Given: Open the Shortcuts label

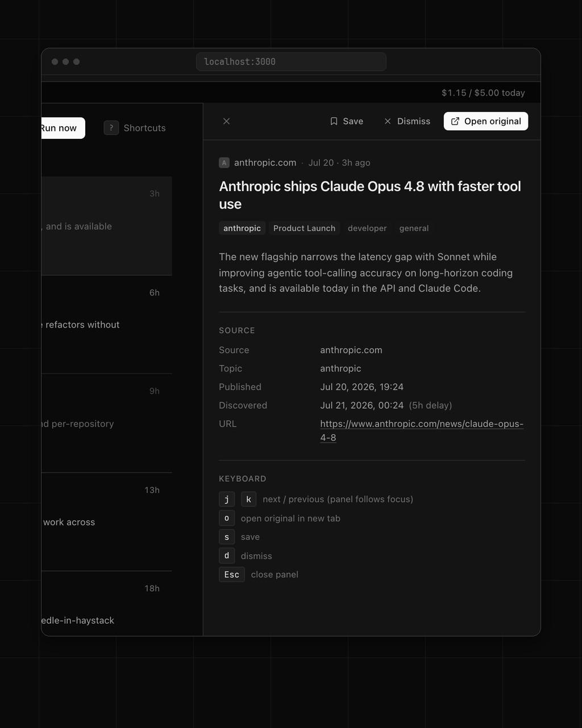Looking at the screenshot, I should point(145,128).
